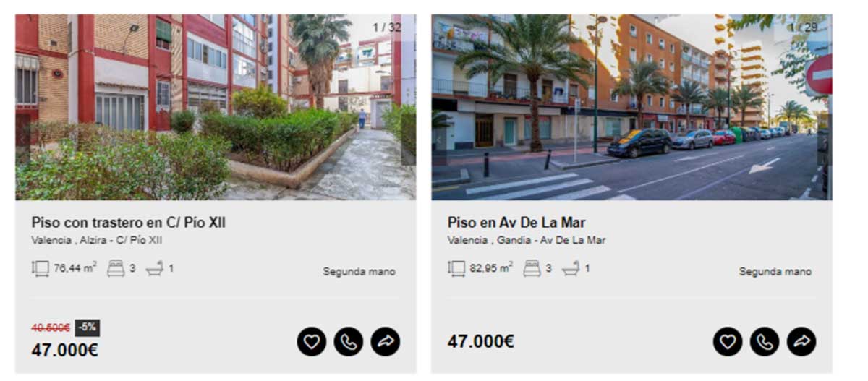Open the C/ Pío XII property photo
868x381 pixels.
coord(216,107)
